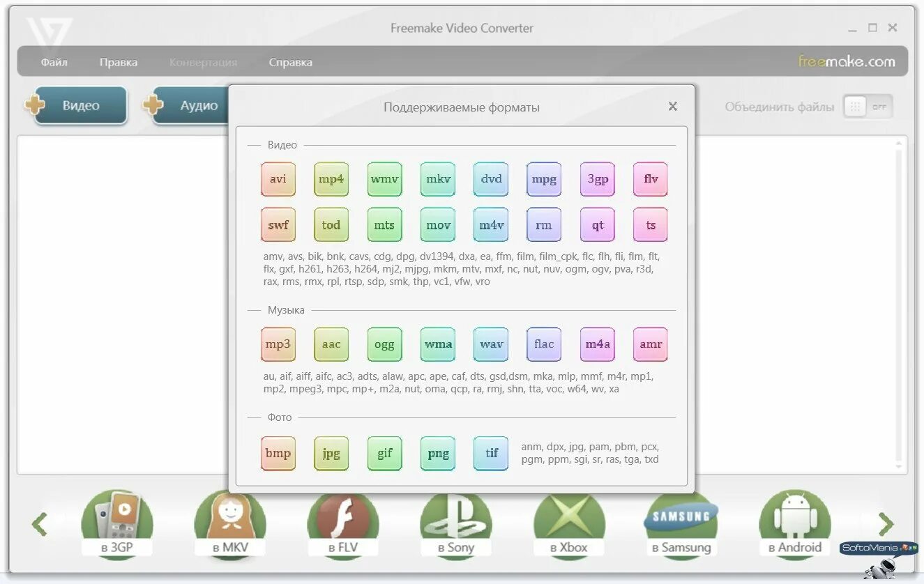Click the avi video format badge
This screenshot has width=924, height=584.
pyautogui.click(x=278, y=178)
